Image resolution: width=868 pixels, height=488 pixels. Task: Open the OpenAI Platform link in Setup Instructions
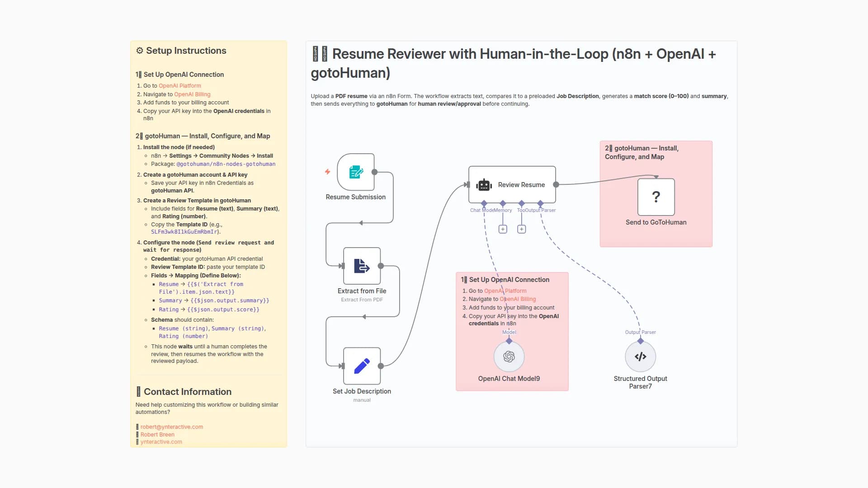click(x=179, y=86)
